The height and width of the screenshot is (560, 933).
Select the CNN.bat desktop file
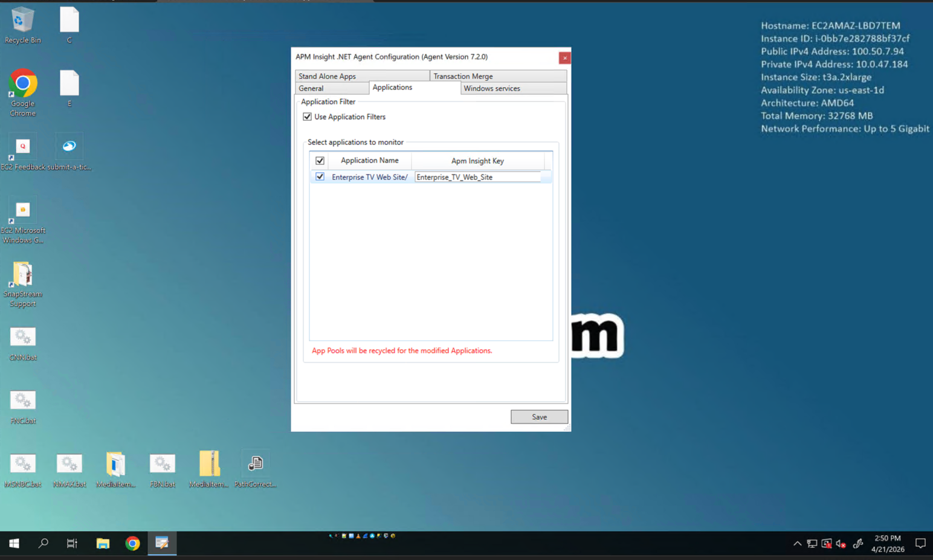[22, 338]
